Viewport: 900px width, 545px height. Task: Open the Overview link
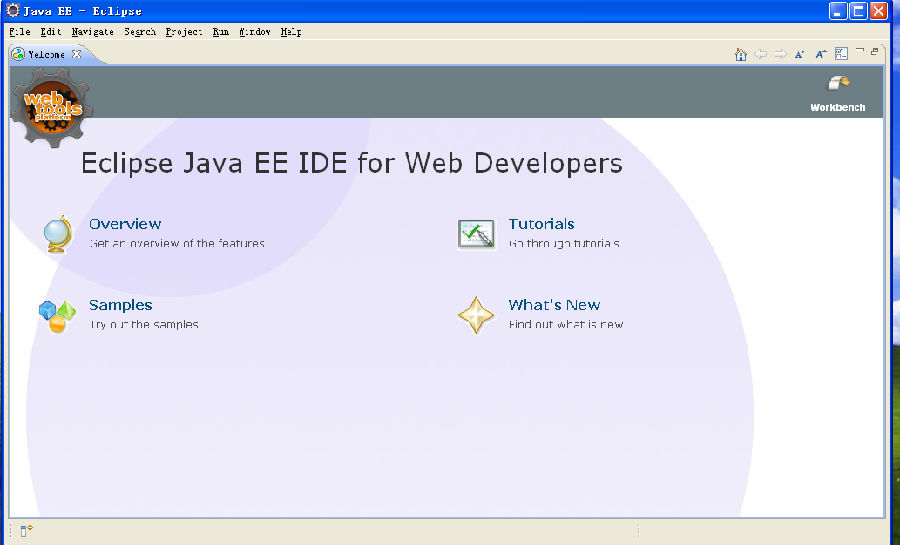(x=125, y=224)
